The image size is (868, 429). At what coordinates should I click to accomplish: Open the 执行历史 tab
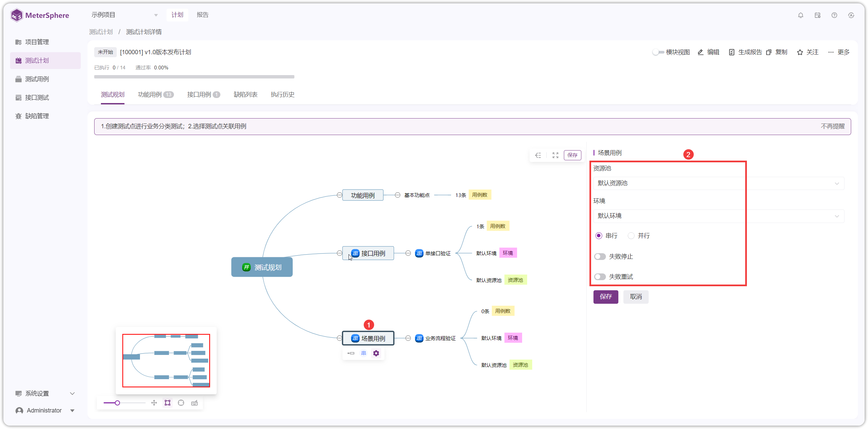point(282,94)
